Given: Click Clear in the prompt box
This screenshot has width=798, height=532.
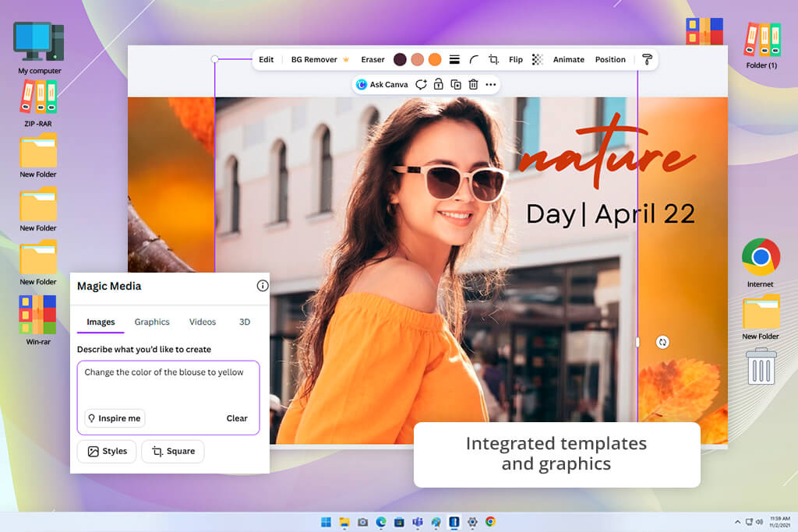Looking at the screenshot, I should pos(237,418).
